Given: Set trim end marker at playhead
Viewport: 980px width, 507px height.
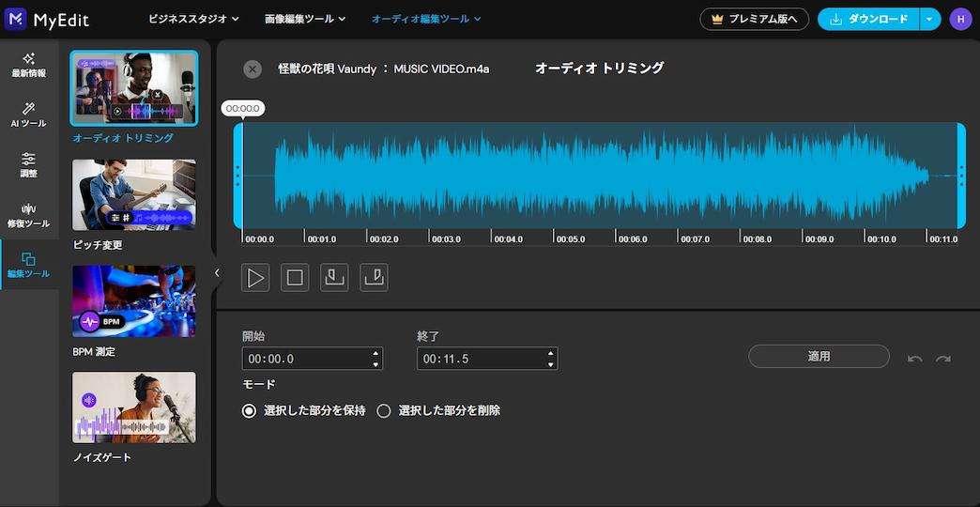Looking at the screenshot, I should pos(374,278).
